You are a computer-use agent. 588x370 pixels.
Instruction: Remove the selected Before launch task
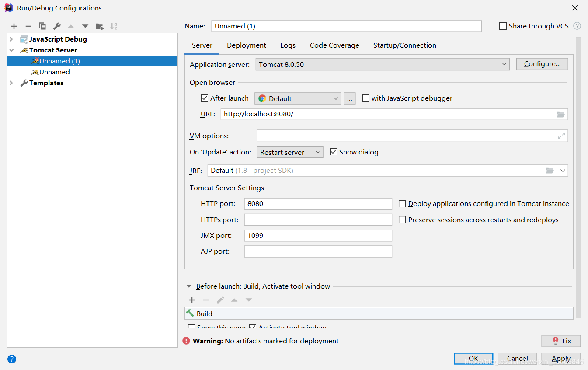pyautogui.click(x=206, y=300)
